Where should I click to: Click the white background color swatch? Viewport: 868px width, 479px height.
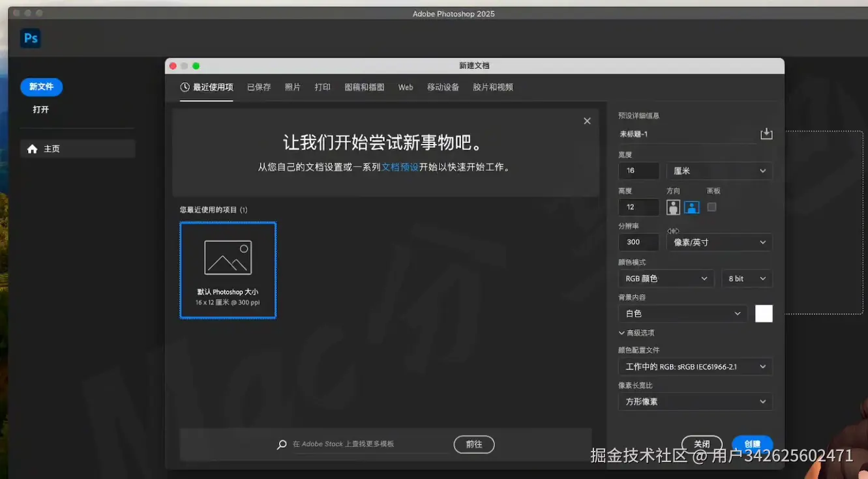(x=764, y=313)
